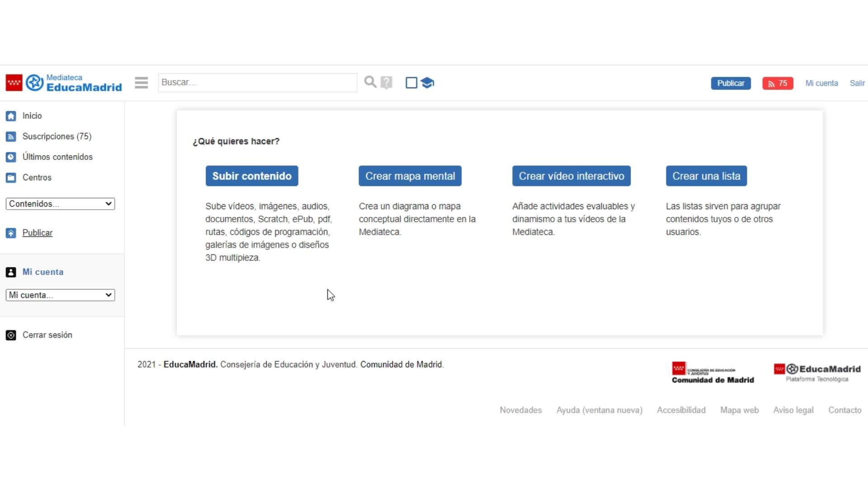Image resolution: width=868 pixels, height=488 pixels.
Task: Click the Centros folder icon
Action: (x=11, y=178)
